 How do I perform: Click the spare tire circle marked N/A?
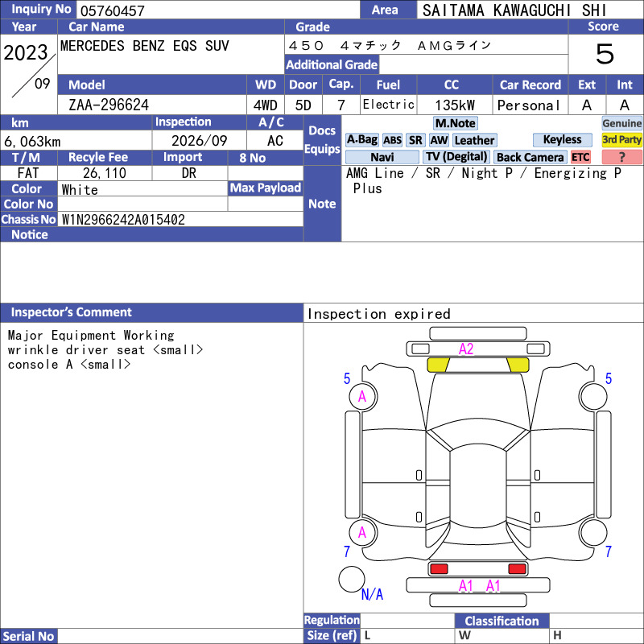point(352,579)
